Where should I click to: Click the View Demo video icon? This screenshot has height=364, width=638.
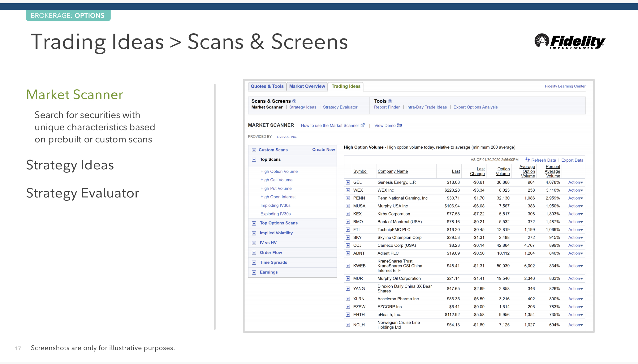[399, 125]
